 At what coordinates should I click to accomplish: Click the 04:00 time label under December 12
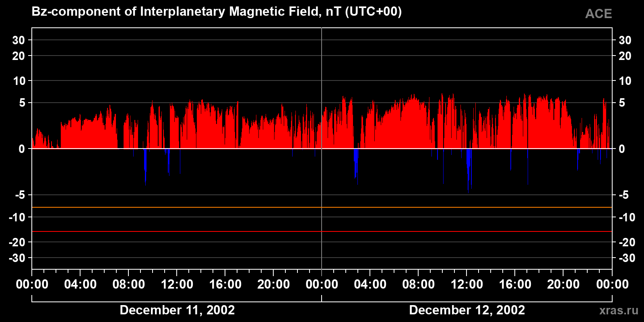coord(370,284)
